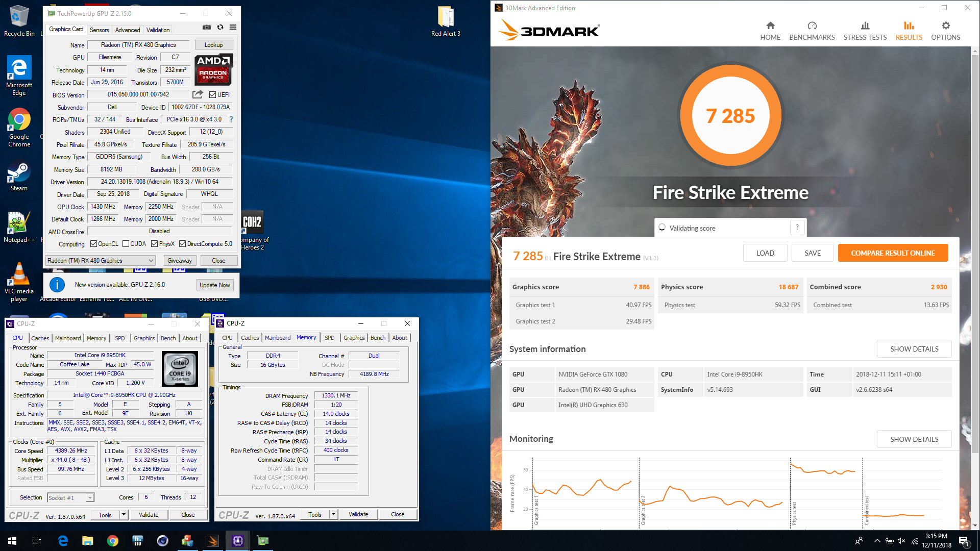The width and height of the screenshot is (980, 551).
Task: Click CPU-Z icon in taskbar
Action: click(238, 541)
